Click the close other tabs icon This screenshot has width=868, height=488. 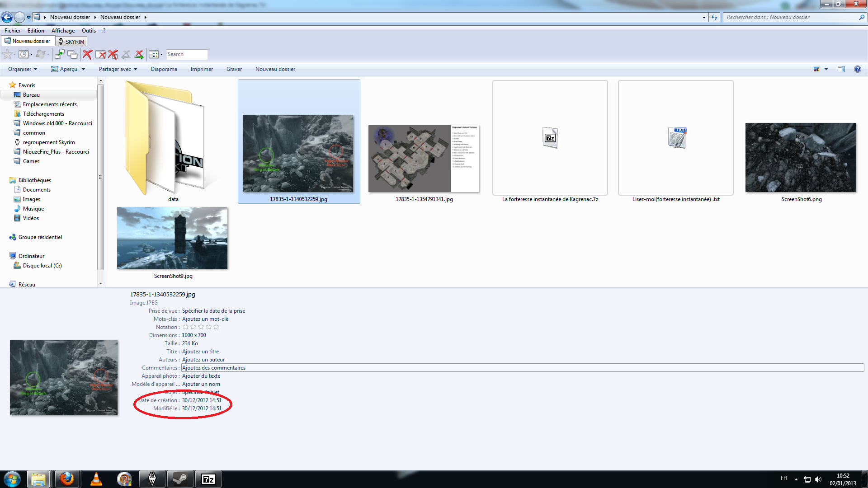pos(113,55)
